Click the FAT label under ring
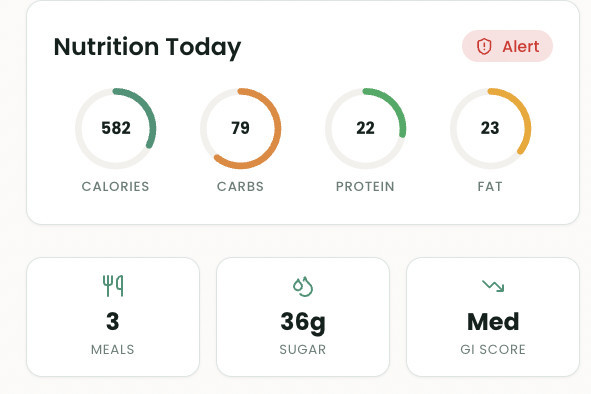This screenshot has width=591, height=394. point(490,186)
